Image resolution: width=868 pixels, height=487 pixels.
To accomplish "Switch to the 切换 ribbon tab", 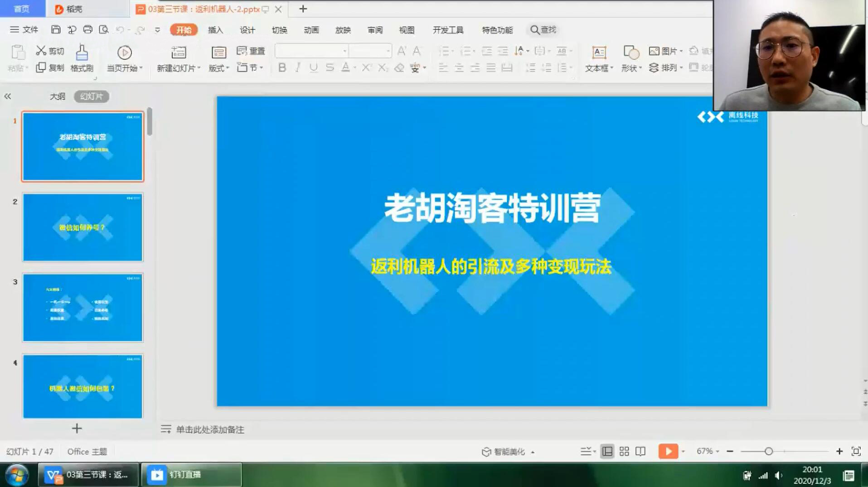I will [279, 30].
